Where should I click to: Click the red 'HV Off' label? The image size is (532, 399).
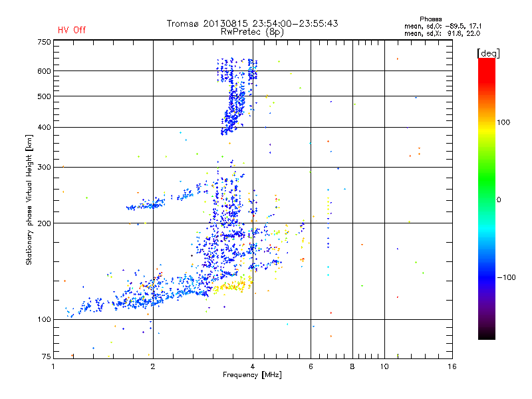tap(72, 30)
